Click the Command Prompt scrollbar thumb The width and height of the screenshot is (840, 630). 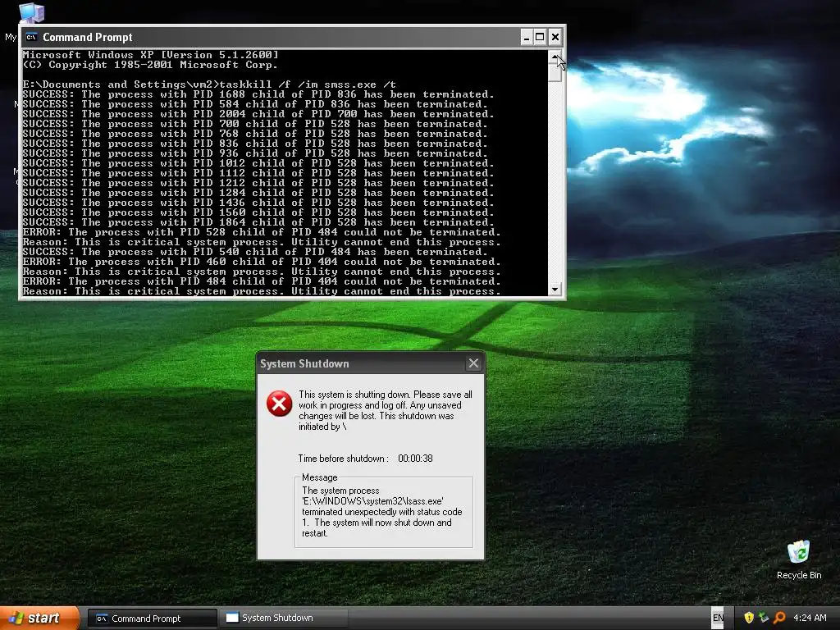tap(555, 72)
